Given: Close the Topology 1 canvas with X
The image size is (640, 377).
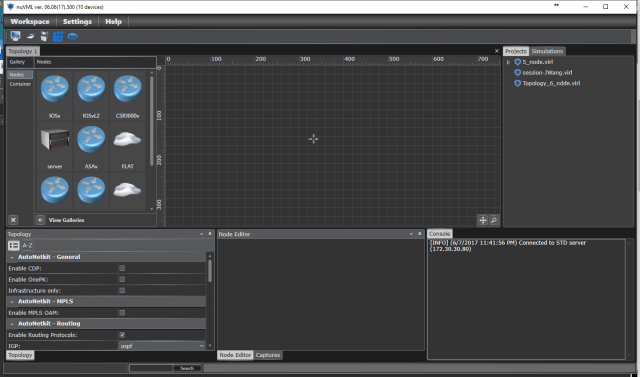Looking at the screenshot, I should (x=497, y=51).
